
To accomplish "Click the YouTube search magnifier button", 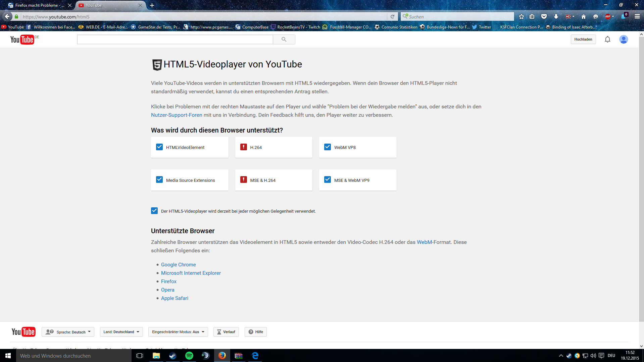I will click(x=284, y=40).
